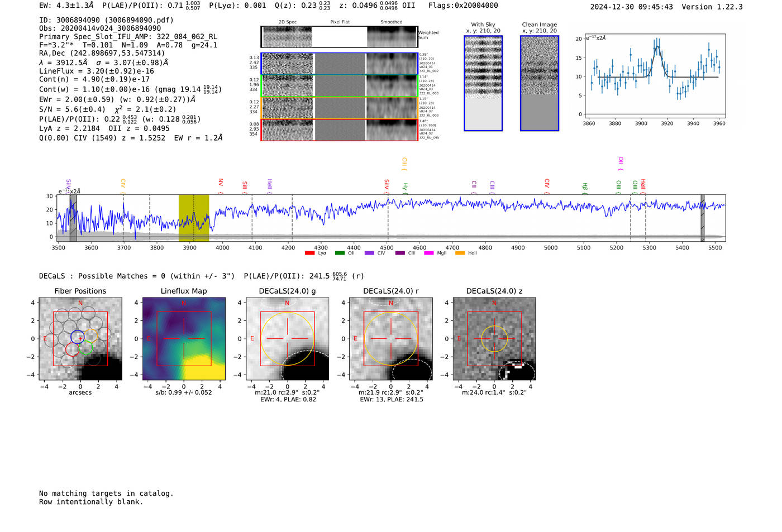Click the 'LineFlux = 3.20(±0.92)e-16' line

(97, 71)
